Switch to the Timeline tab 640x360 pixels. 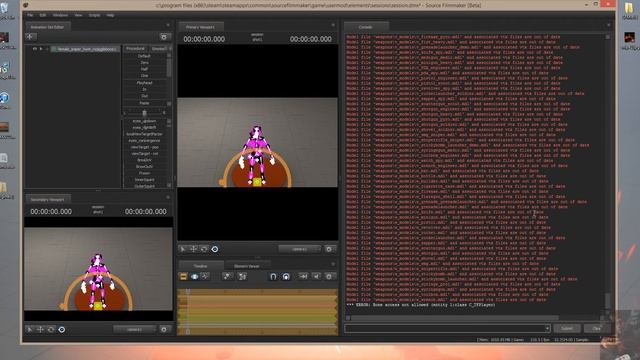coord(200,266)
